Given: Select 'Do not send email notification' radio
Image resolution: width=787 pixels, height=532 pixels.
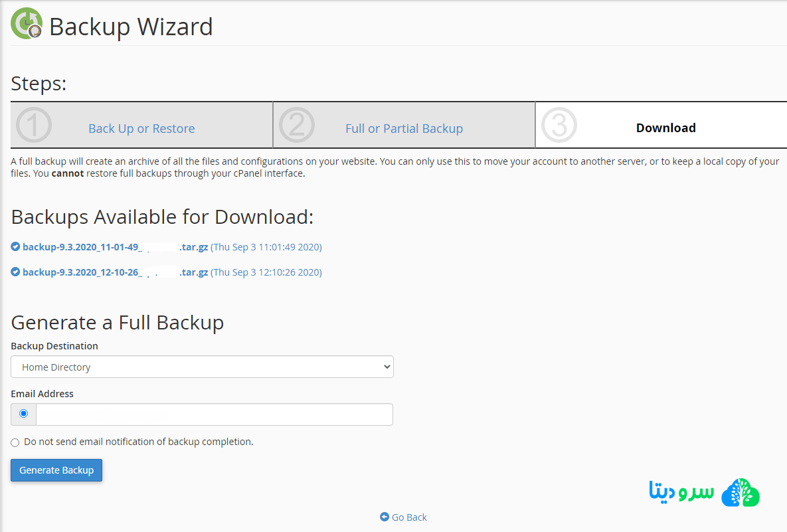Looking at the screenshot, I should click(15, 442).
